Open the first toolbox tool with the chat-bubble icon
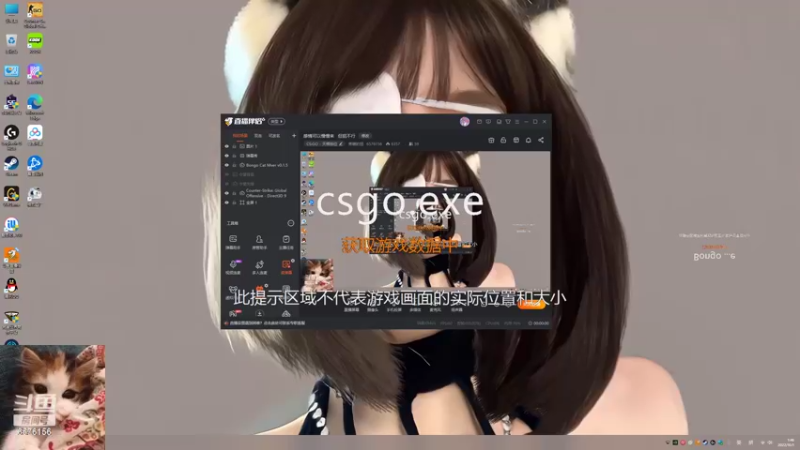 tap(233, 242)
